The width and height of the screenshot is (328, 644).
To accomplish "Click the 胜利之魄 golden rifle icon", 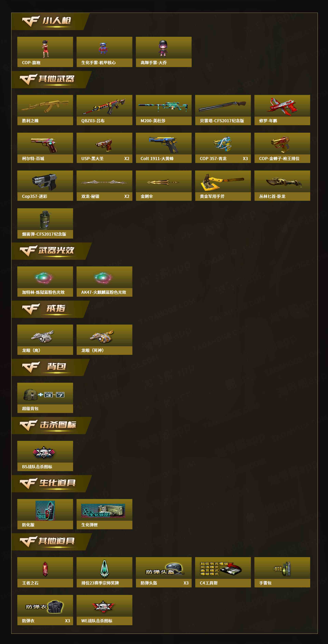I will click(45, 106).
